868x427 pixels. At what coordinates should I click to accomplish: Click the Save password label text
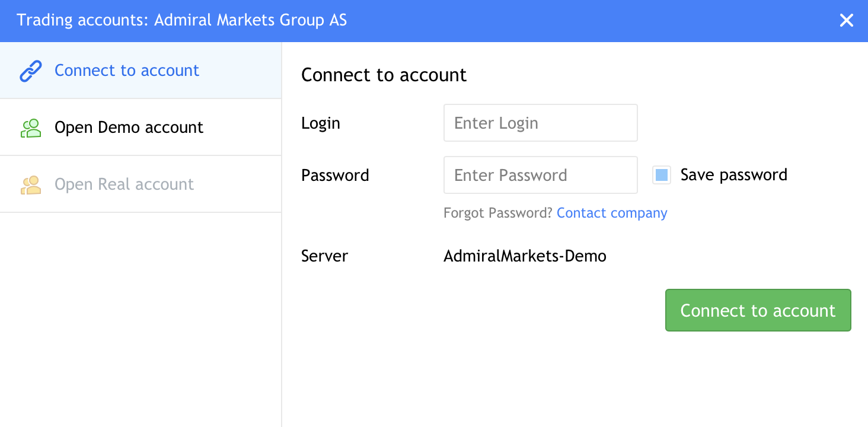coord(734,175)
